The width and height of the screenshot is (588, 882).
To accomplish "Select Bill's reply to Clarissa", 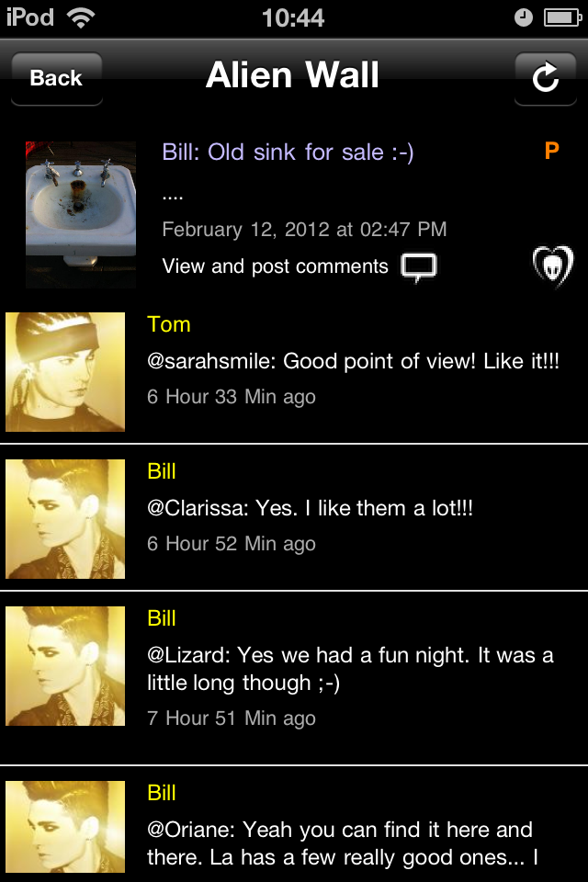I will [x=310, y=508].
